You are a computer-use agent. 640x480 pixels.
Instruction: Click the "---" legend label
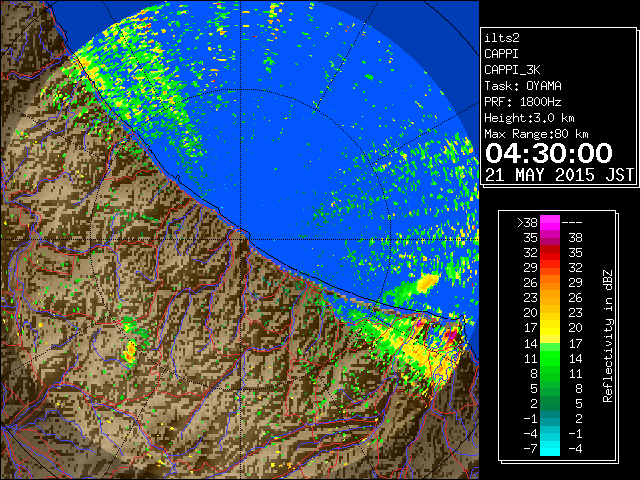click(572, 222)
